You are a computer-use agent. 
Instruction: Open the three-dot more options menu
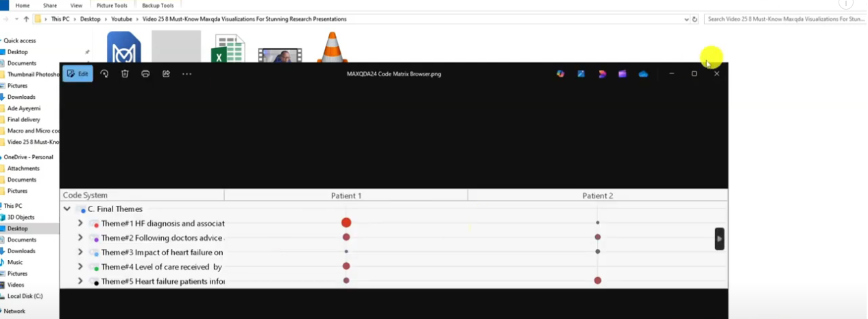pos(186,73)
